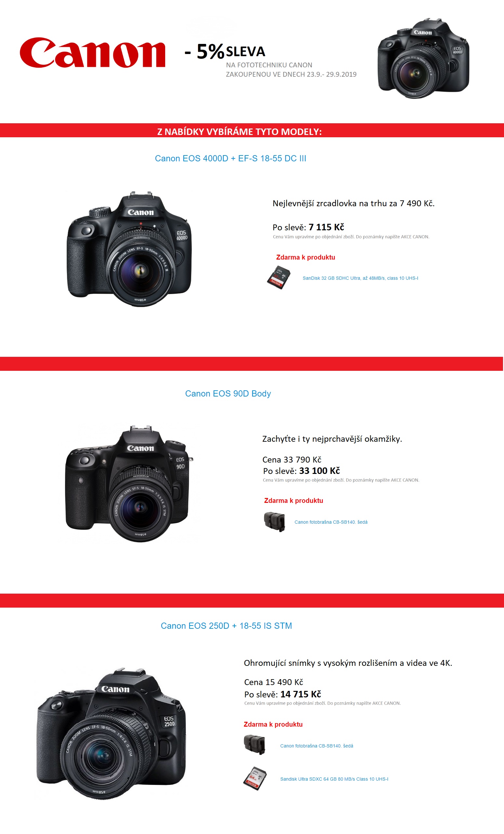Click the SanDisk 32 GB SD card icon
Screen dimensions: 504x834
coord(279,277)
